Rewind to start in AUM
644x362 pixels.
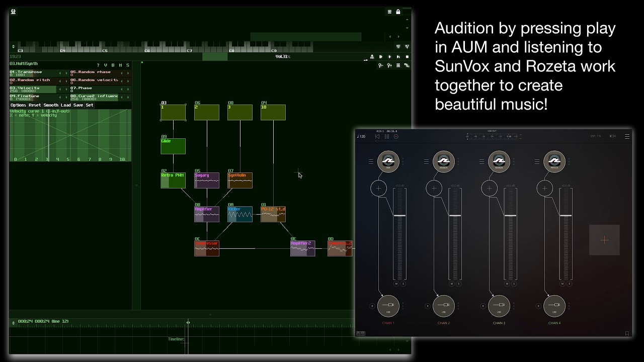(x=377, y=136)
